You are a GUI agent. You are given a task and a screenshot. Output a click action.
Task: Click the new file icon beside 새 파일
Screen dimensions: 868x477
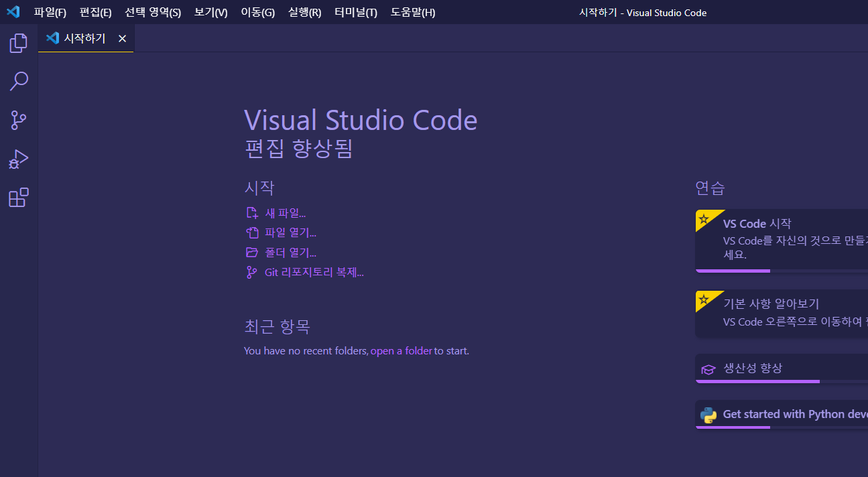(252, 213)
